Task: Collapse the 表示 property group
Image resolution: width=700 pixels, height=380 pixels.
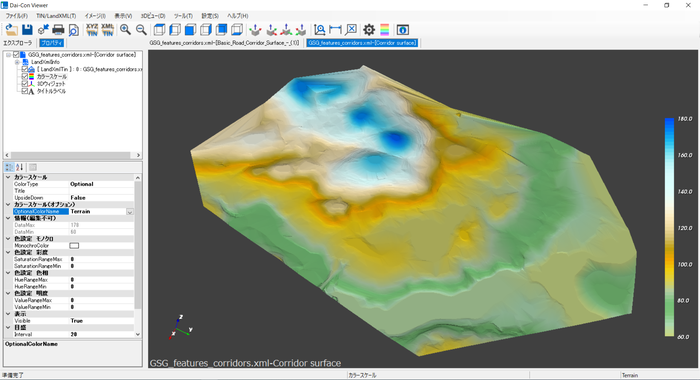Action: tap(8, 314)
